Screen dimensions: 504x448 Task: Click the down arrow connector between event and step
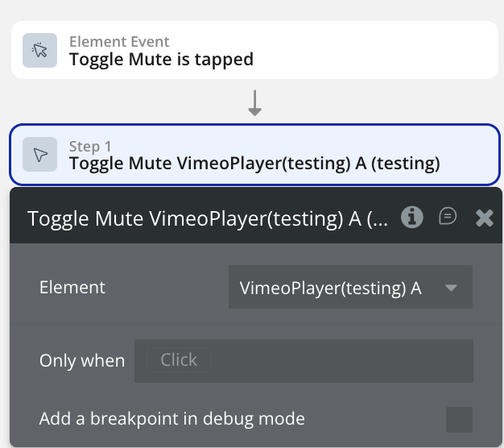pos(254,102)
